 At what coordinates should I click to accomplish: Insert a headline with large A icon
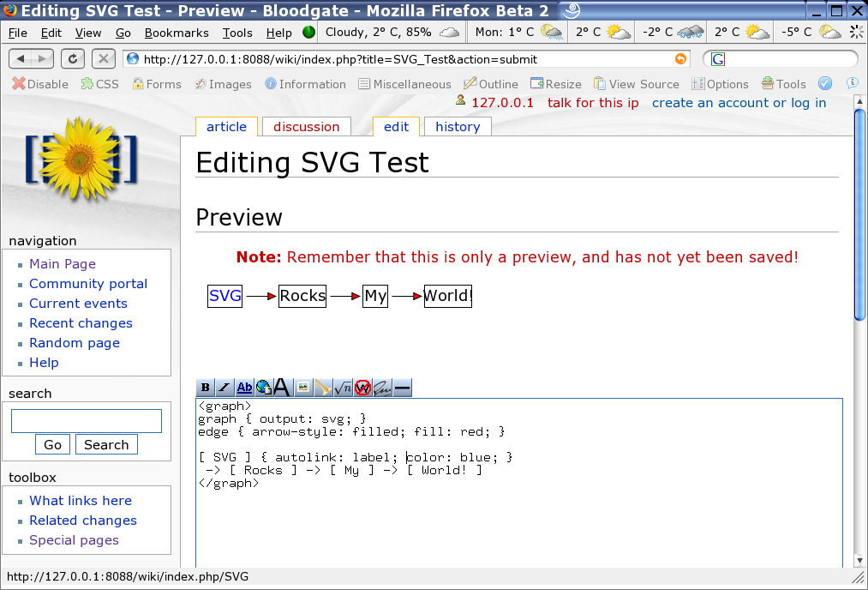tap(281, 388)
